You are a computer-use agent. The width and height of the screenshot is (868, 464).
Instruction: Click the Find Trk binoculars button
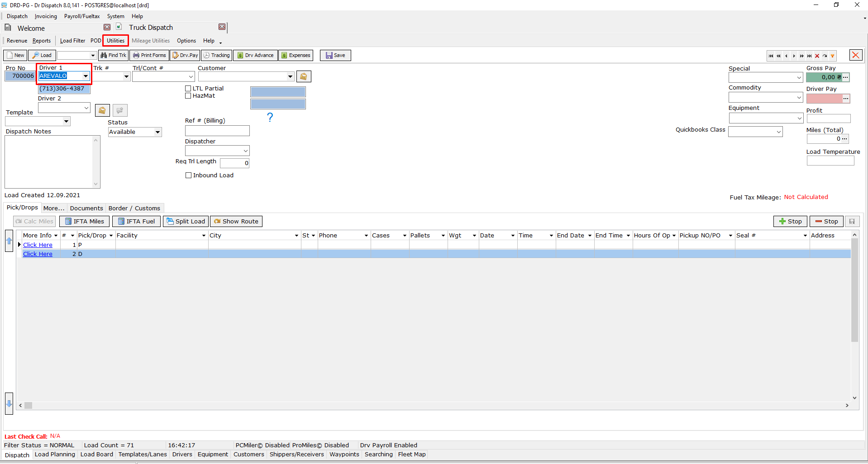tap(113, 55)
